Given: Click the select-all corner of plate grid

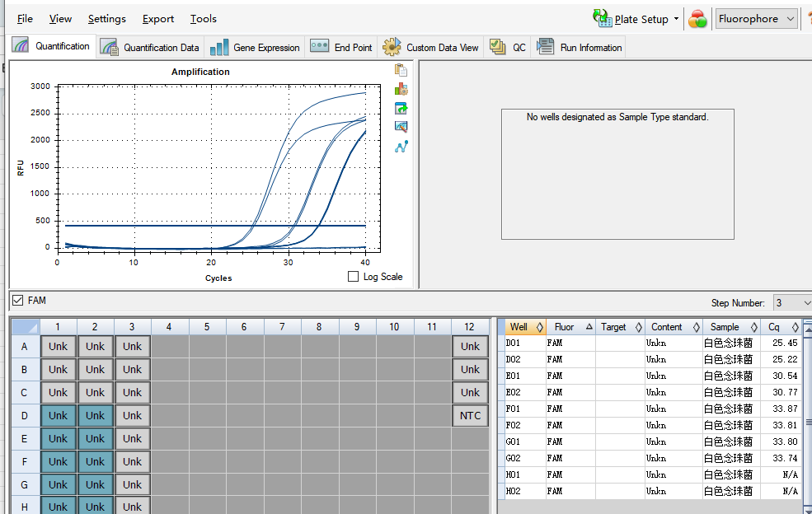Looking at the screenshot, I should click(x=26, y=327).
